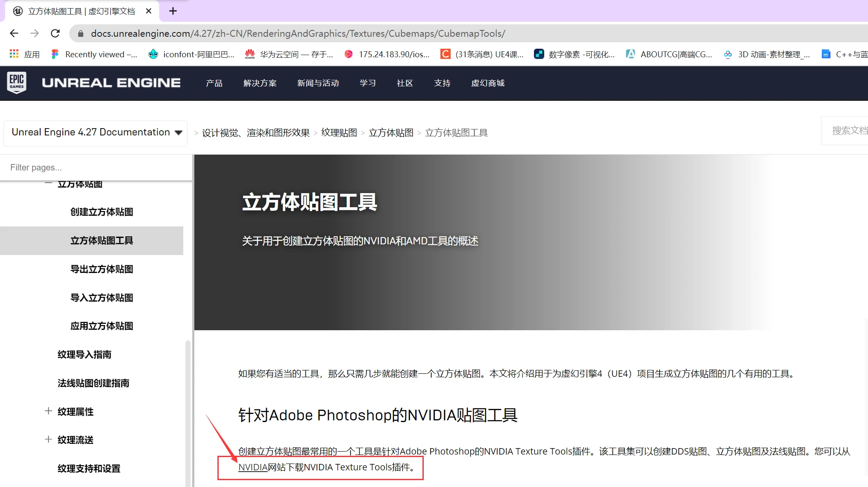Open the 175.24.183.90/ios bookmark

(x=387, y=54)
